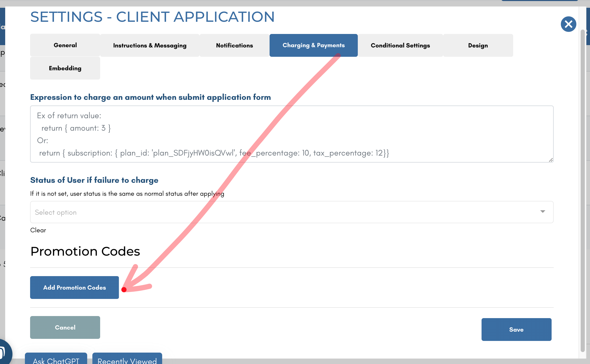The height and width of the screenshot is (364, 590).
Task: Click the Add Promotion Codes button
Action: coord(74,288)
